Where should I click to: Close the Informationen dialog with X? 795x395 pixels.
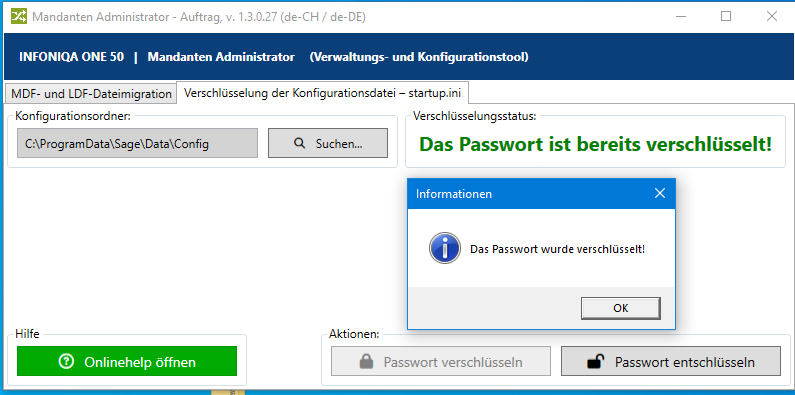click(x=660, y=193)
